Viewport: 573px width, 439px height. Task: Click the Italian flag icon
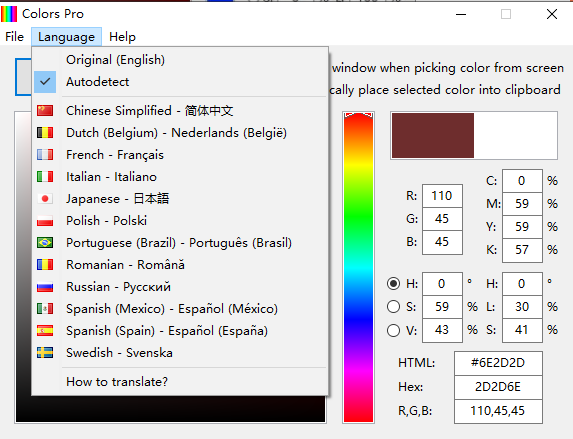pyautogui.click(x=45, y=177)
